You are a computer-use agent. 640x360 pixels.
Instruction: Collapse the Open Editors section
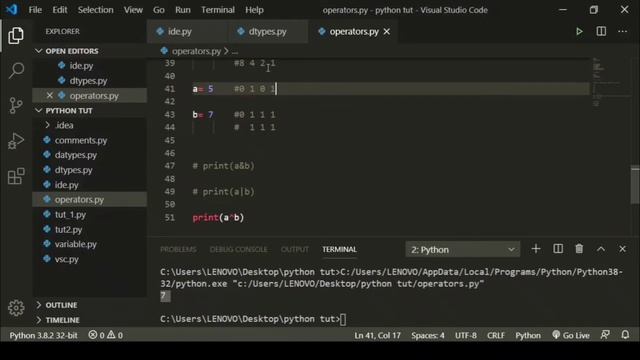coord(89,51)
